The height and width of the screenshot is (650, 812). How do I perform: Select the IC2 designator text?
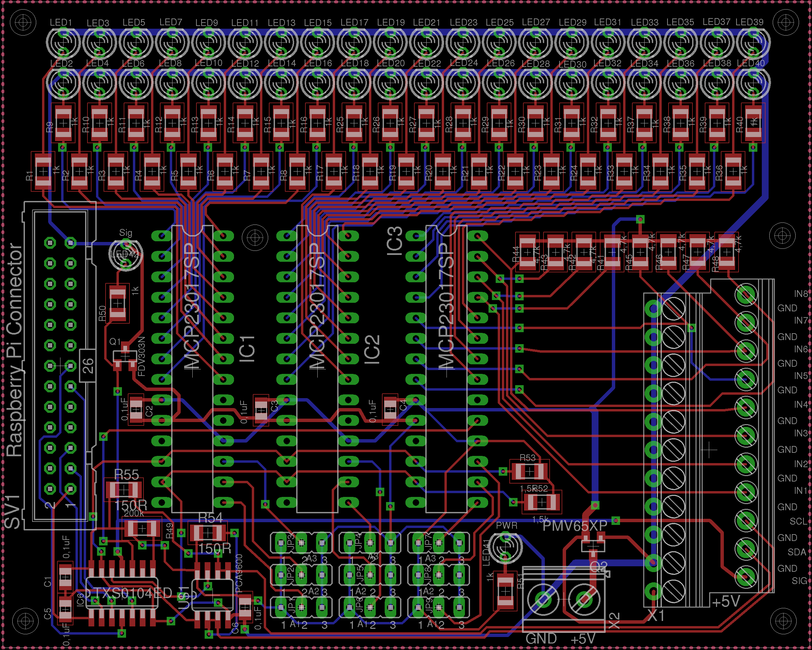372,349
